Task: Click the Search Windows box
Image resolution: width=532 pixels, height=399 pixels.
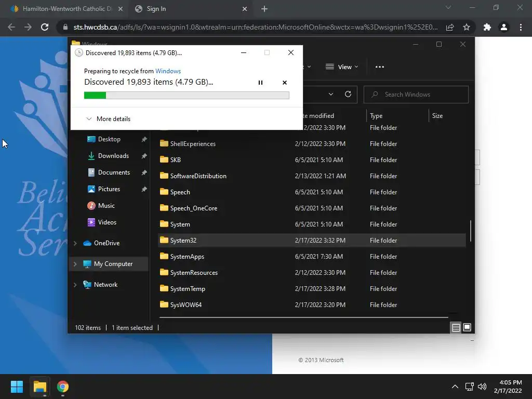Action: 416,95
